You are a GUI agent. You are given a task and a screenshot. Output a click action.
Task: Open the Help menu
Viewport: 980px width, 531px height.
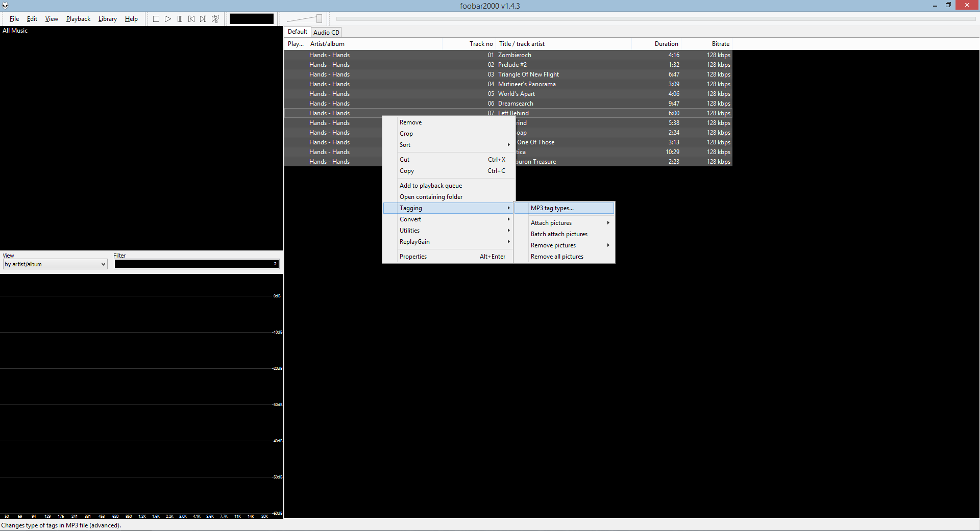[131, 19]
